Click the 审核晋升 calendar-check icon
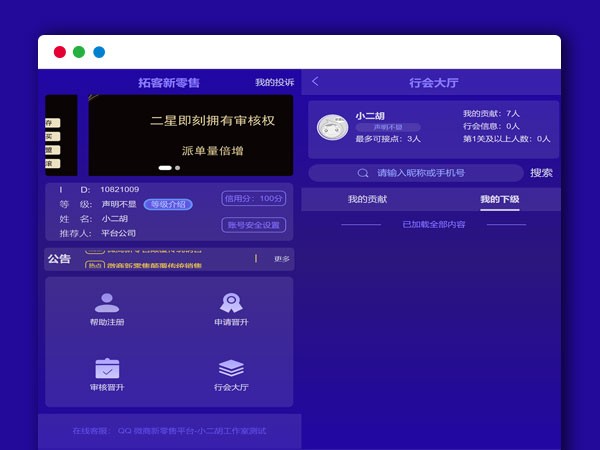This screenshot has height=450, width=600. tap(106, 367)
